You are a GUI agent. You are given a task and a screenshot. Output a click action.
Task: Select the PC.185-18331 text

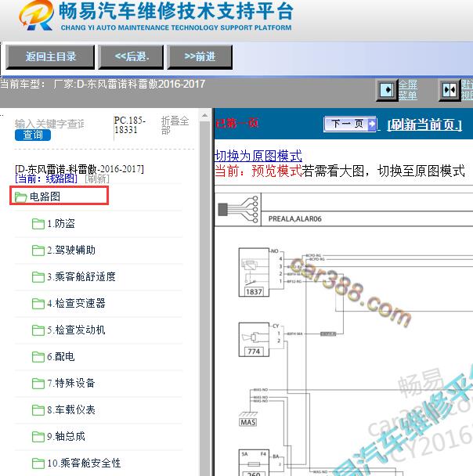tap(130, 125)
